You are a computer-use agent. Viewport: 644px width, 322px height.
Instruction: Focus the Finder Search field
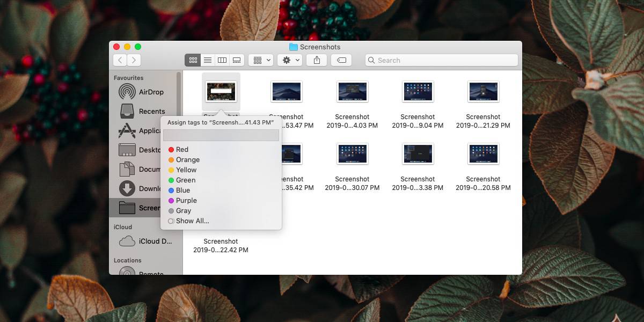(442, 60)
